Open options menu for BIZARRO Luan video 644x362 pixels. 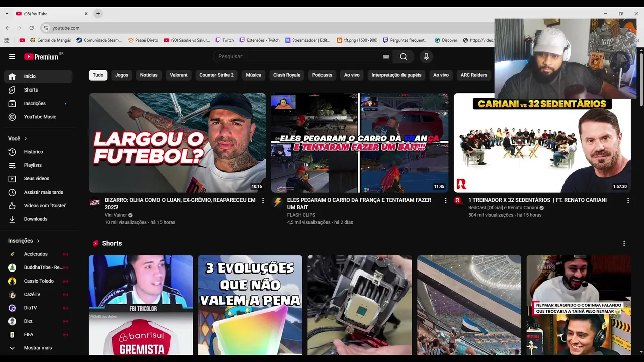tap(263, 201)
